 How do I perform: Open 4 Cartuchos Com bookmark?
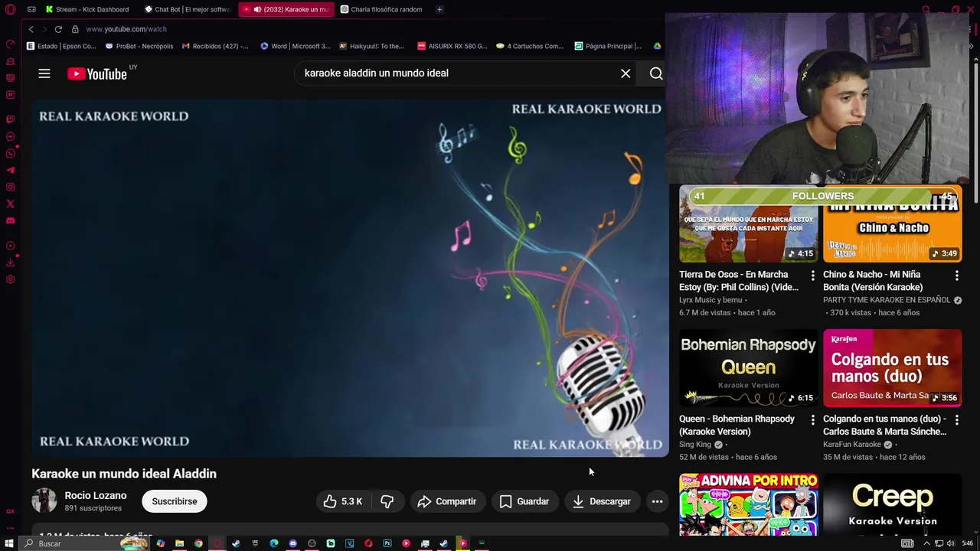tap(530, 46)
